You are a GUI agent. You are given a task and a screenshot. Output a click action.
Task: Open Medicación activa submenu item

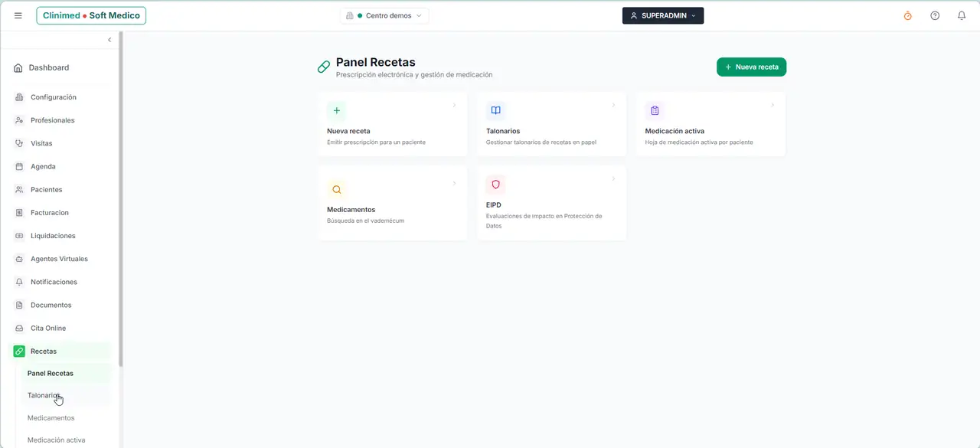click(57, 440)
